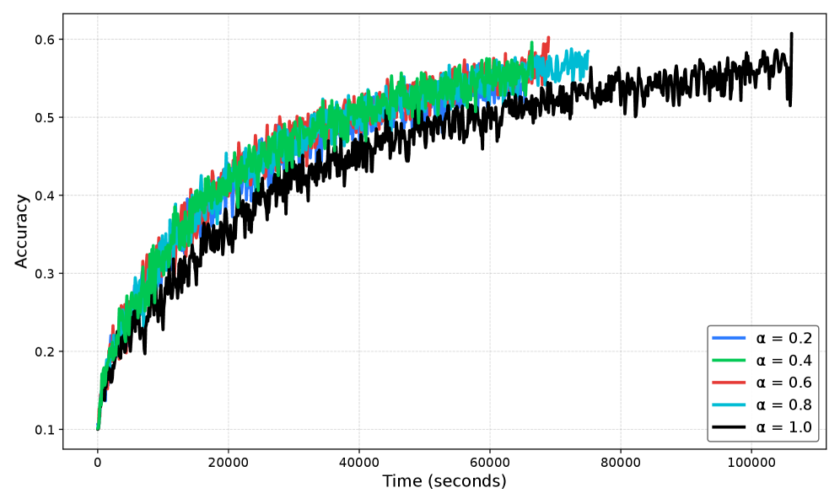Click the cyan line swatch in legend

[729, 405]
